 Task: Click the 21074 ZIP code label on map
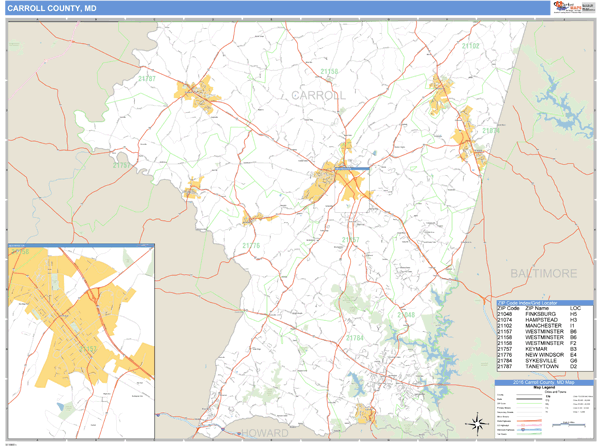point(489,131)
